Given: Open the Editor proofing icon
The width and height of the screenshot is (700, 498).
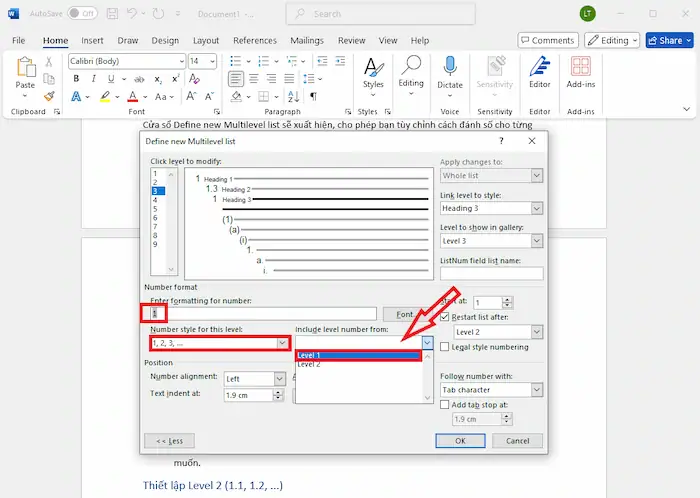Looking at the screenshot, I should click(x=540, y=70).
